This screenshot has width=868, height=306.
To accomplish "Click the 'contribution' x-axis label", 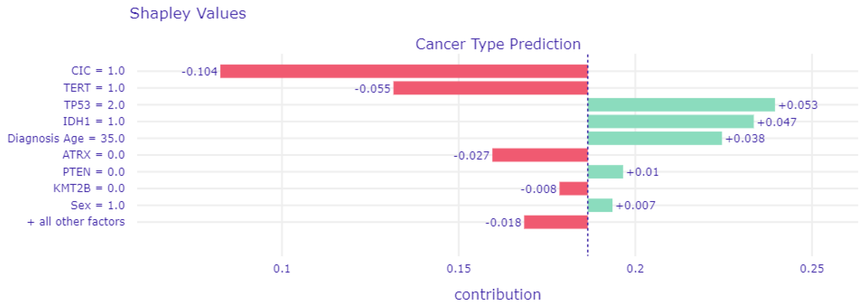I will coord(497,295).
